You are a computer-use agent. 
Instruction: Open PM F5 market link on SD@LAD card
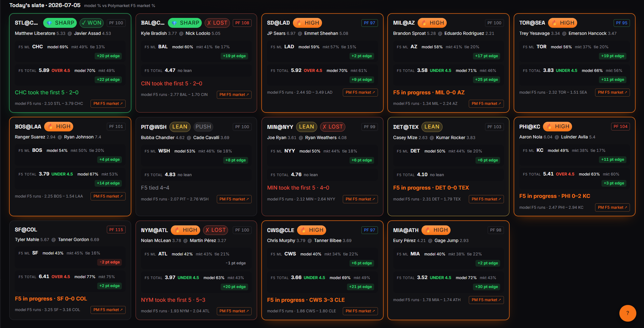coord(360,92)
